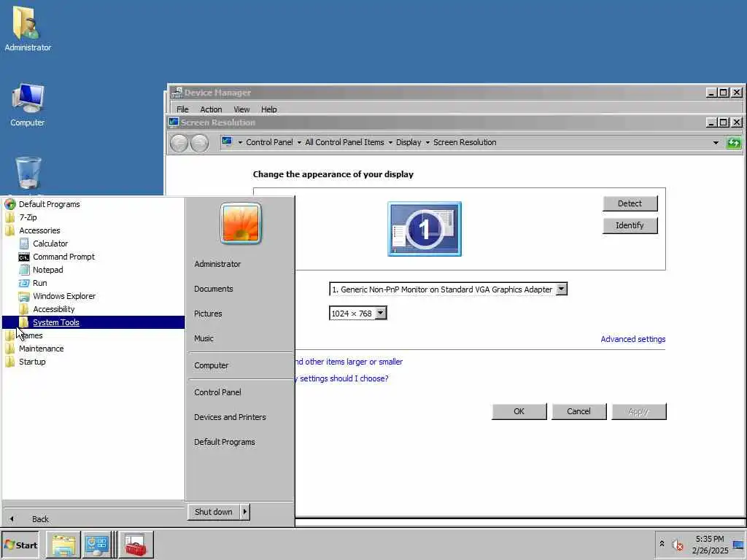Open the Help menu in Device Manager

click(268, 109)
